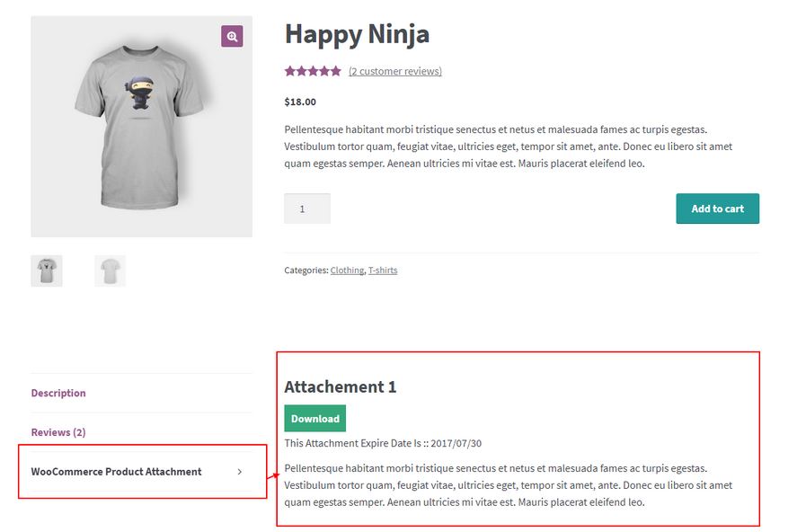Focus the product quantity input field
Screen dimensions: 806x532
click(307, 208)
